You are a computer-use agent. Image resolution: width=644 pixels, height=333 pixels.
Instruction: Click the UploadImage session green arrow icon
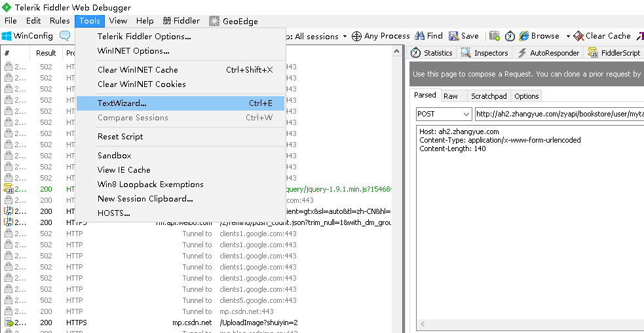[9, 323]
